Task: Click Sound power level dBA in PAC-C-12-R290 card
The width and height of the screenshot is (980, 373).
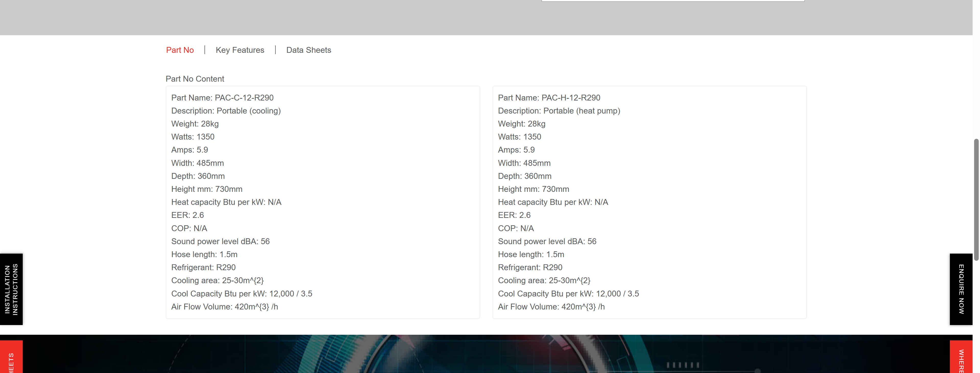Action: pos(220,241)
